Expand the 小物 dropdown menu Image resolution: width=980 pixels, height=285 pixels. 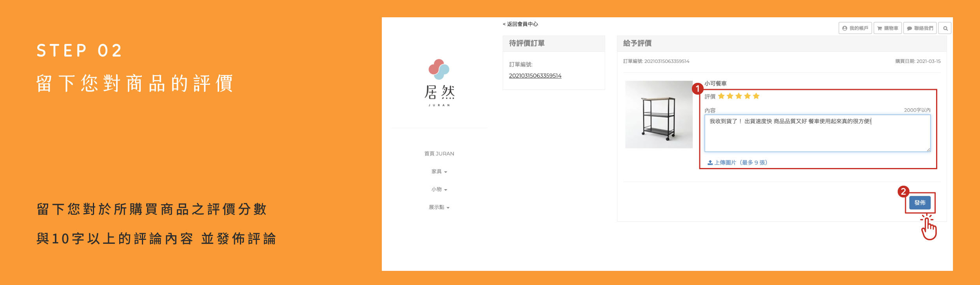coord(439,189)
